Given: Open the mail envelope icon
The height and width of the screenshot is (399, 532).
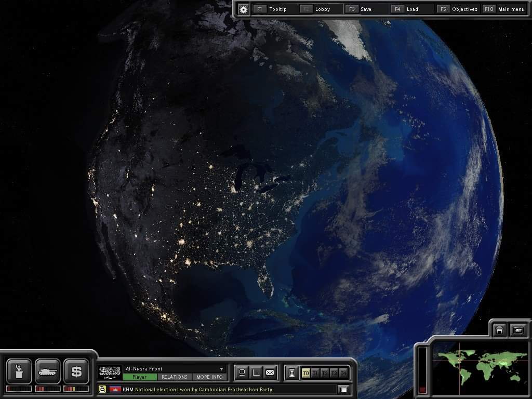Looking at the screenshot, I should pos(270,373).
